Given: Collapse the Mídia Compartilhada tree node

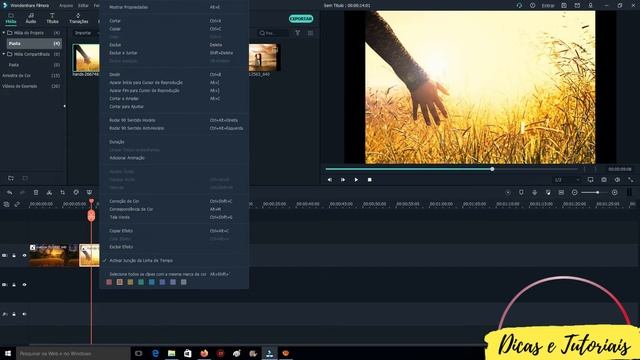Looking at the screenshot, I should coord(4,54).
